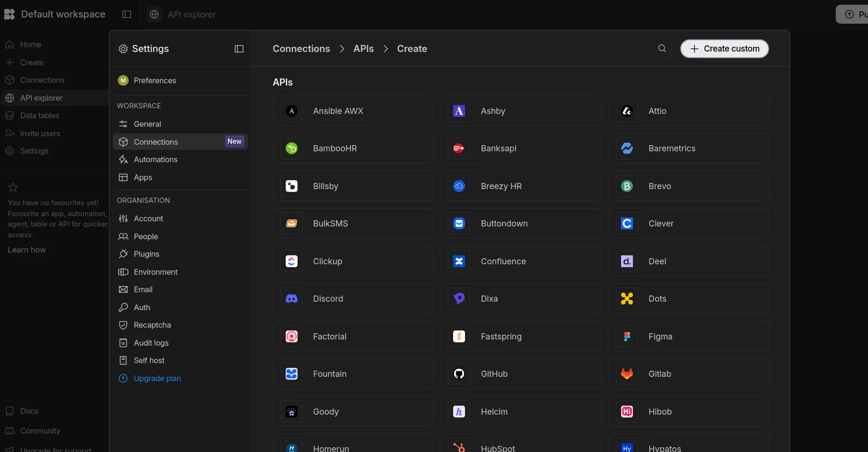
Task: Select the GitHub logo icon
Action: click(x=459, y=374)
